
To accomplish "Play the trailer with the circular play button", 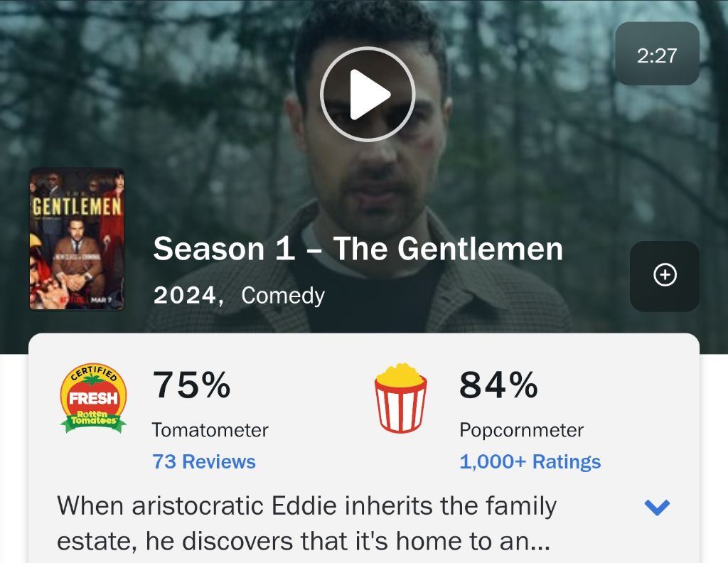I will pyautogui.click(x=368, y=95).
